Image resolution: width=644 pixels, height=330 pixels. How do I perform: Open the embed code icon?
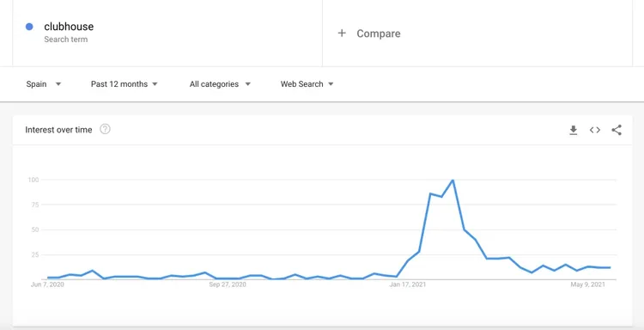click(x=595, y=131)
